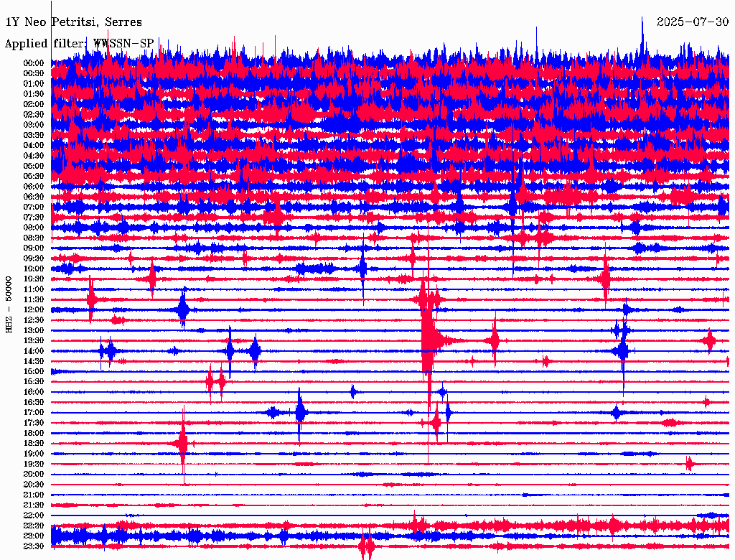The image size is (735, 560).
Task: Select the 12:00 time row label
Action: click(34, 310)
